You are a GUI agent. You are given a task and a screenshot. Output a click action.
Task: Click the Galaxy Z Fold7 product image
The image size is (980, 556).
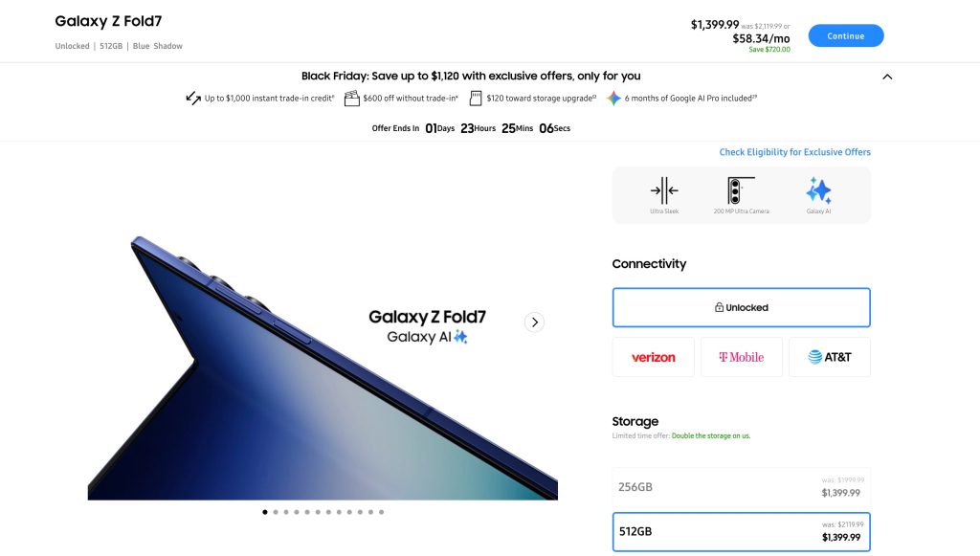[323, 367]
